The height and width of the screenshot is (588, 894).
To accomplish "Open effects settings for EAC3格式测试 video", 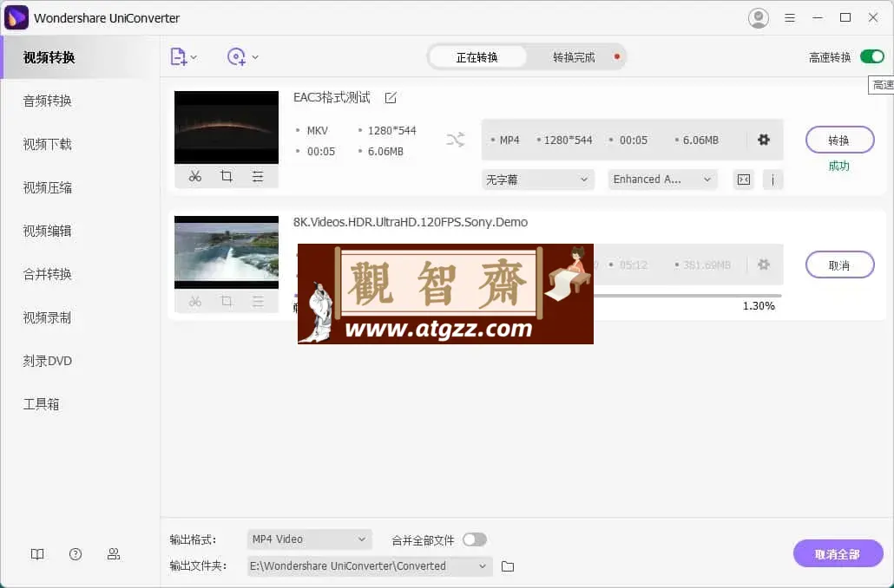I will click(x=258, y=177).
